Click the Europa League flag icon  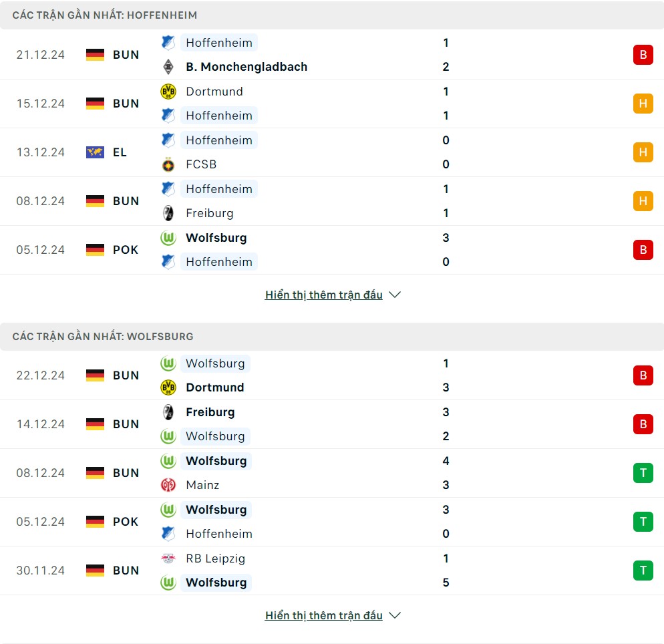[95, 152]
